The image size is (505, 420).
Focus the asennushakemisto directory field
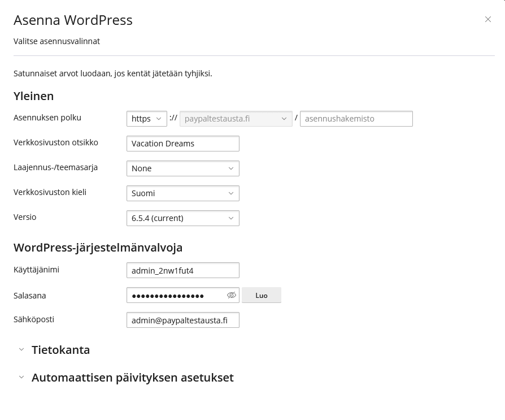pyautogui.click(x=356, y=119)
